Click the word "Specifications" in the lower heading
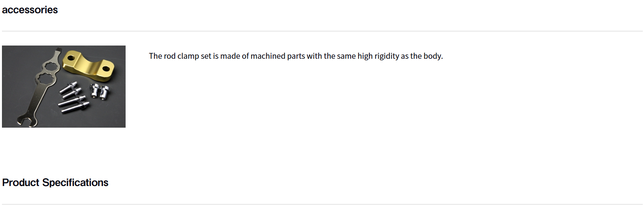Viewport: 644px width, 216px height. coord(75,183)
